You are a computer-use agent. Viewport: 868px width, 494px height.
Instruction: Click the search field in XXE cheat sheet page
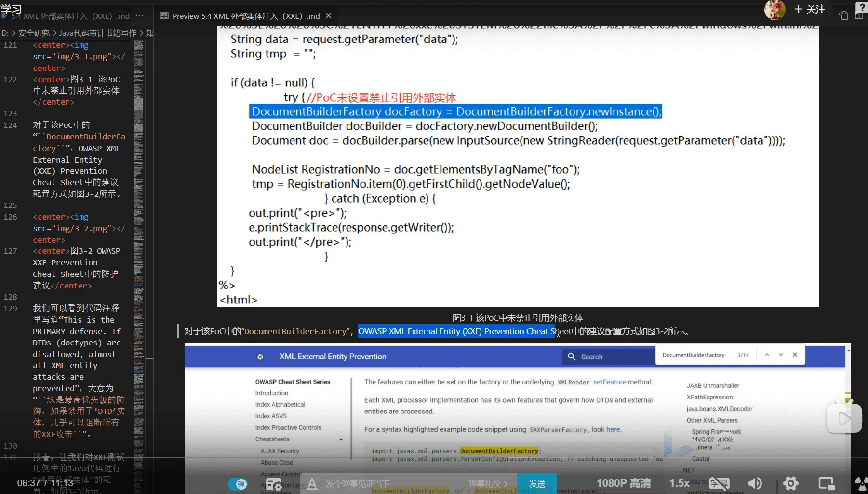point(608,357)
